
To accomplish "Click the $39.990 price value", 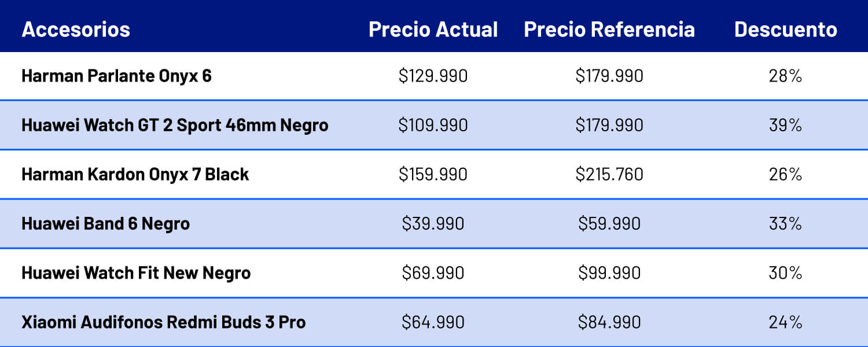I will pyautogui.click(x=433, y=223).
